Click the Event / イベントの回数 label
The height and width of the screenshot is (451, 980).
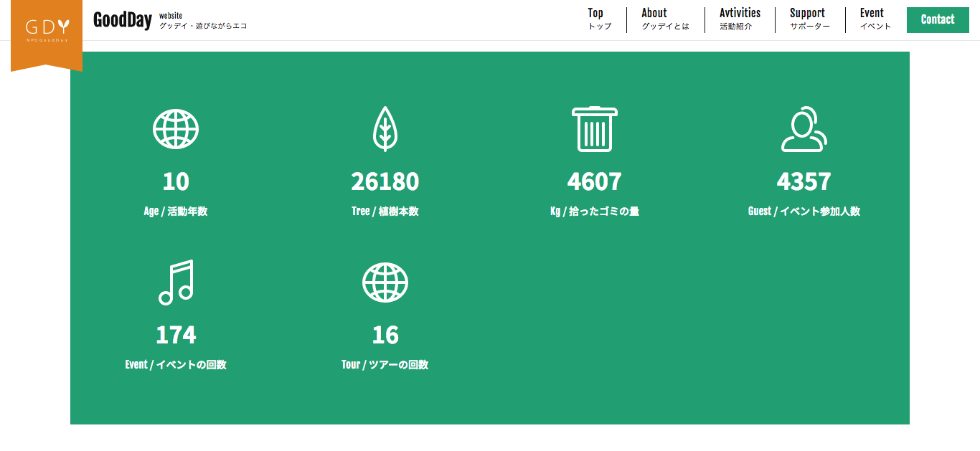click(x=176, y=365)
